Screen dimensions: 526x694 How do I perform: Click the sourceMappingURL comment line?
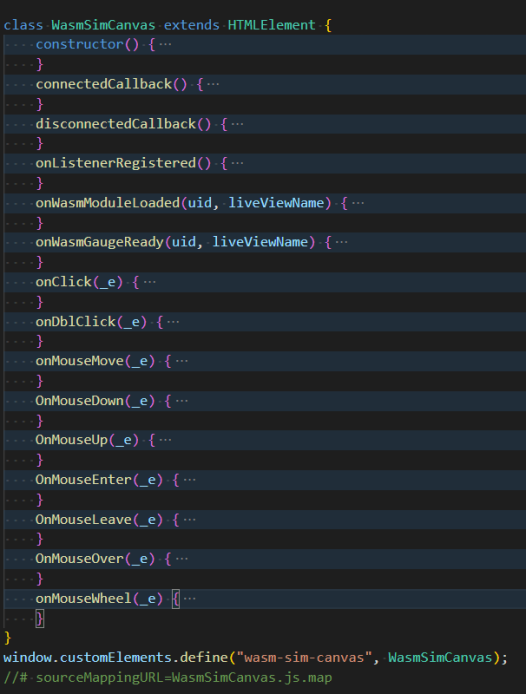click(168, 678)
